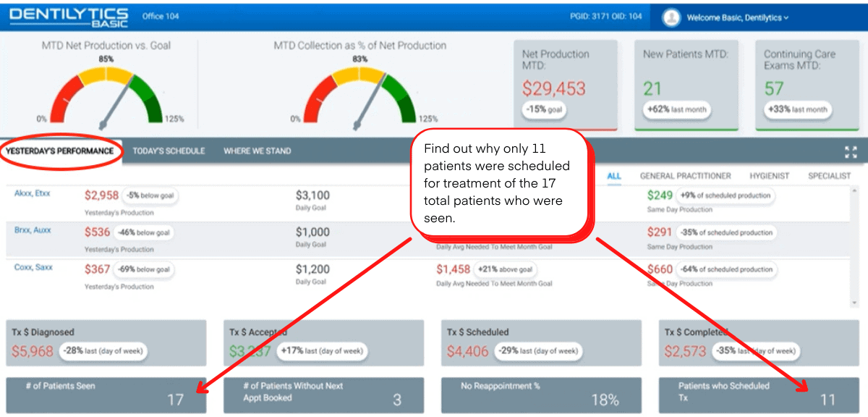Click the user avatar icon
Screen dimensions: 868x417
tap(672, 17)
